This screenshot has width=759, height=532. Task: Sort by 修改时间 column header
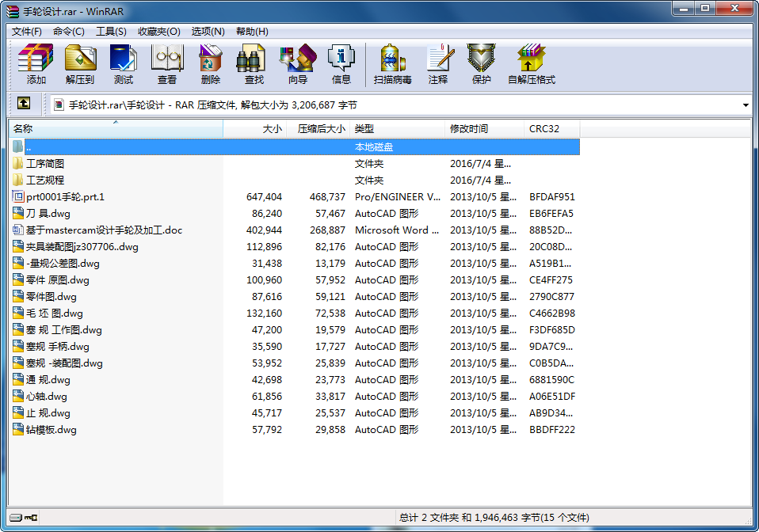[x=484, y=128]
